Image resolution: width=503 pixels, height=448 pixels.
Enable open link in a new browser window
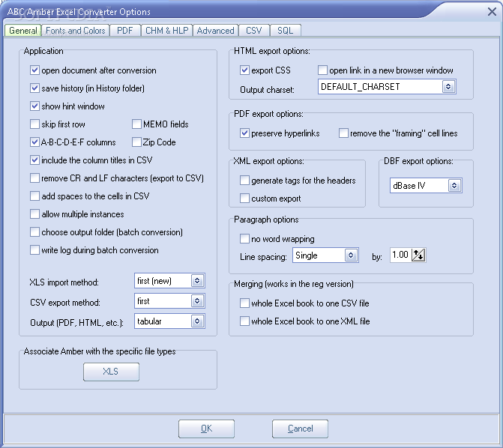coord(322,70)
